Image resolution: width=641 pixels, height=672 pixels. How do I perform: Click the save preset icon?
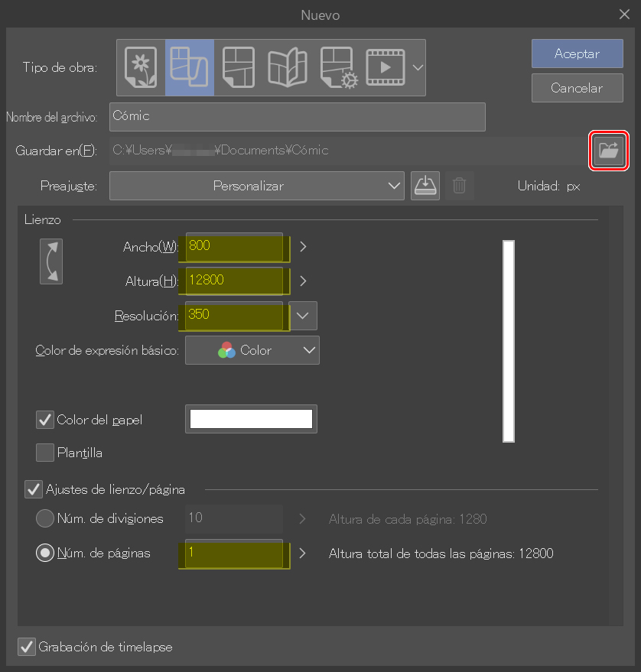(425, 186)
